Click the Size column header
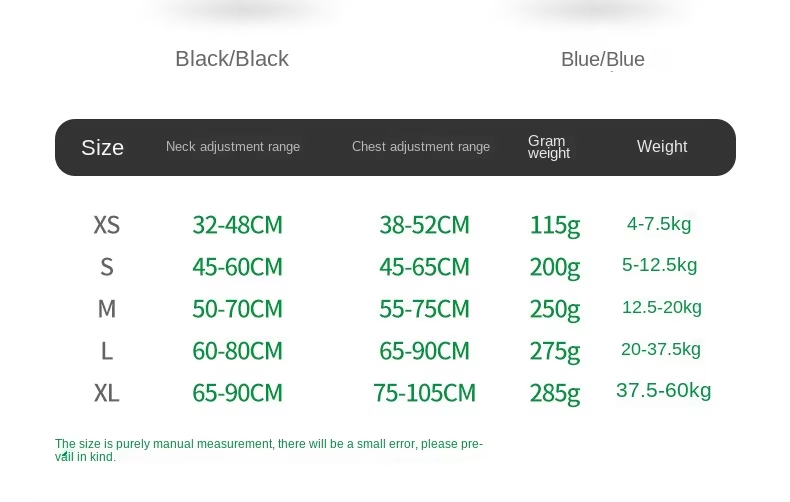Screen dimensions: 790x502 103,148
